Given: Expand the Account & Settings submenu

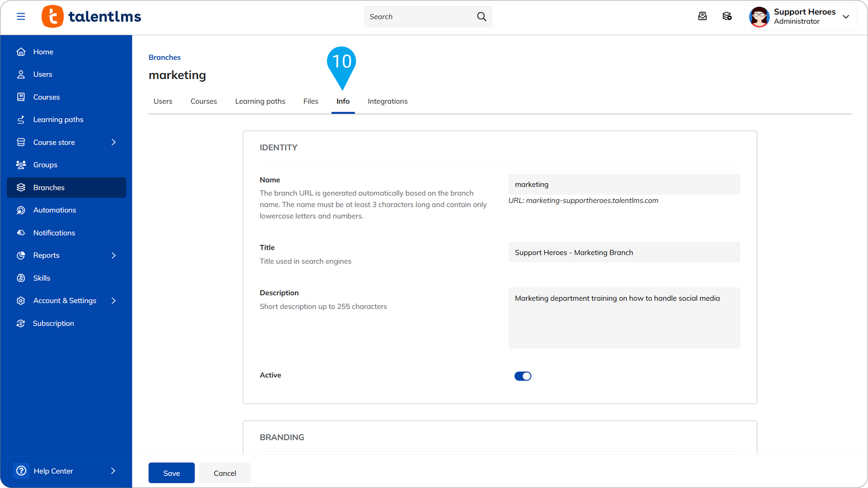Looking at the screenshot, I should 113,300.
